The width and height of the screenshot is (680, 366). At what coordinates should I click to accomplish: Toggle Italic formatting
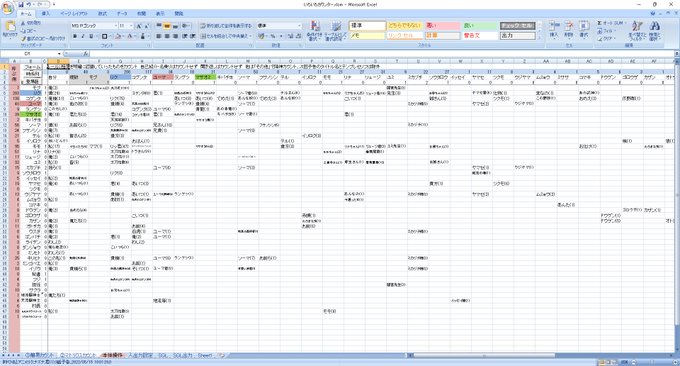tap(83, 36)
